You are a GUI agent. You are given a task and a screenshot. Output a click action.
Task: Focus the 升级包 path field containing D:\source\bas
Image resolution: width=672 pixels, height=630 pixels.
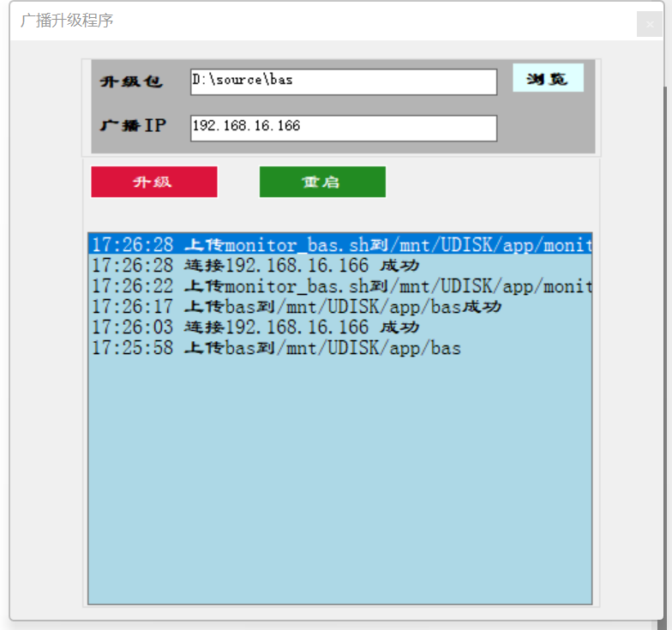click(343, 81)
